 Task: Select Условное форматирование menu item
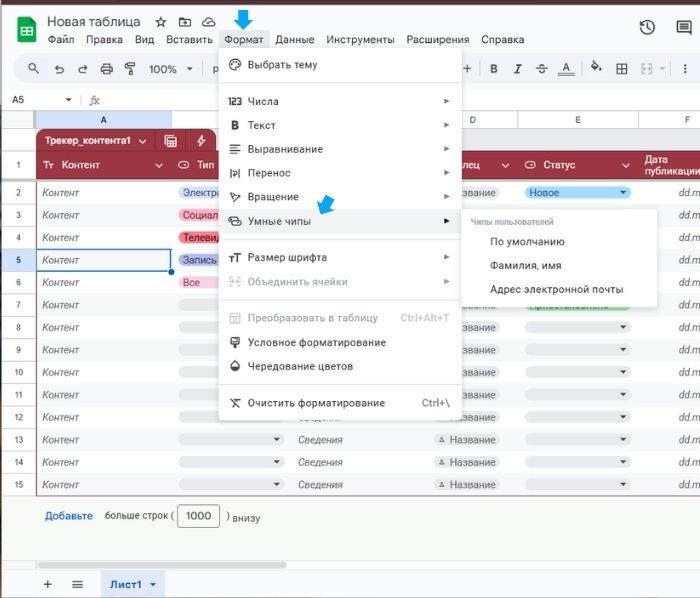click(316, 342)
